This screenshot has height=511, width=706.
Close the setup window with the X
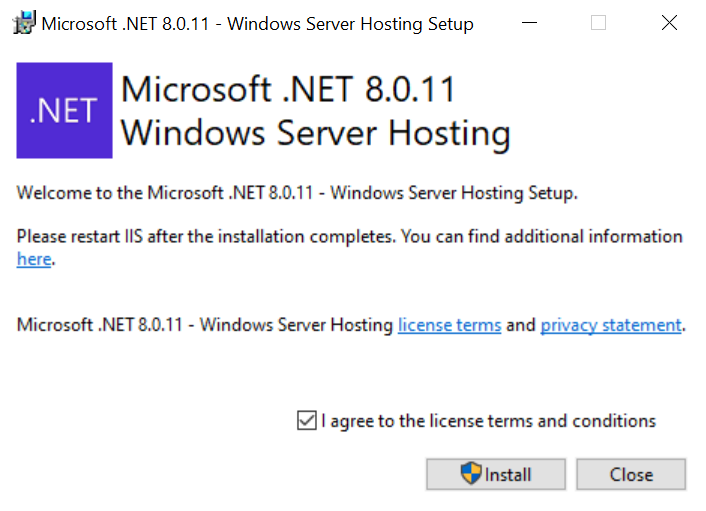pos(669,23)
